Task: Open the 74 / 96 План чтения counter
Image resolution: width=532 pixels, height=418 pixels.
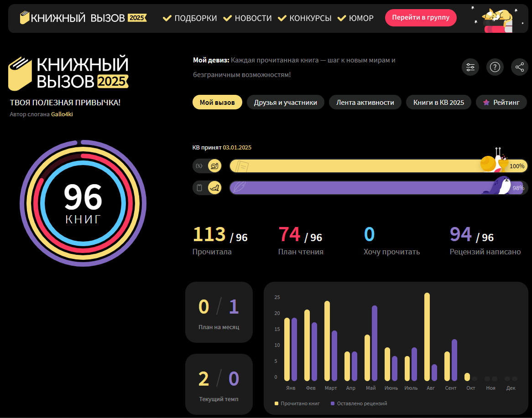Action: pyautogui.click(x=301, y=240)
